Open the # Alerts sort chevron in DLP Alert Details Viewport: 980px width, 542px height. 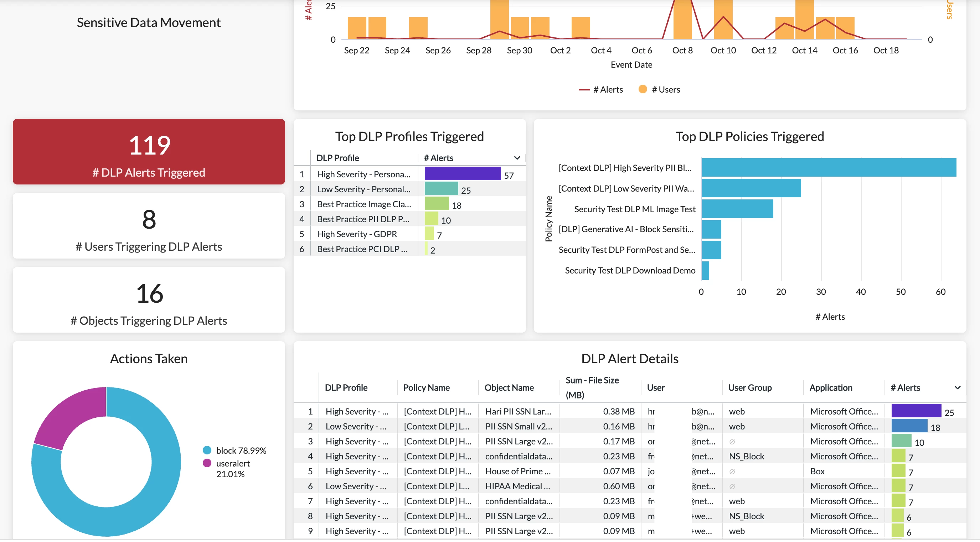click(958, 388)
